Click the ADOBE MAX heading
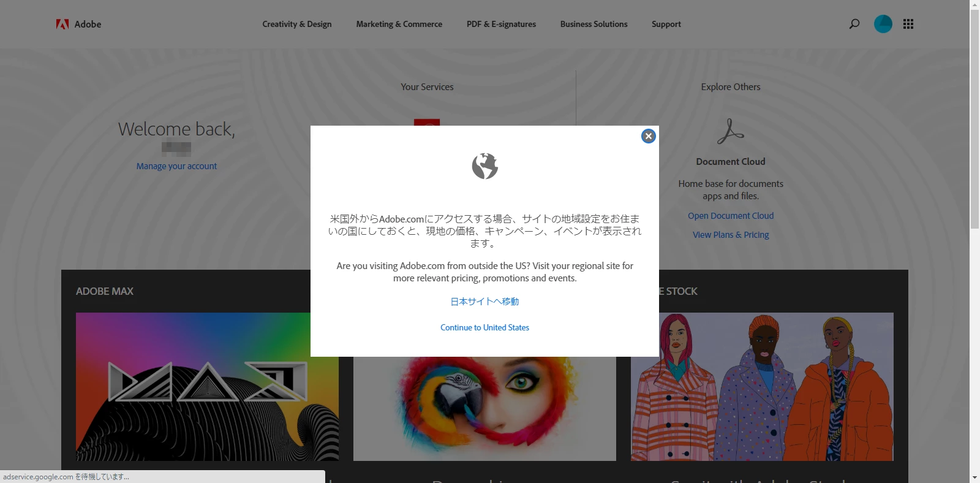Viewport: 980px width, 483px height. pyautogui.click(x=105, y=291)
